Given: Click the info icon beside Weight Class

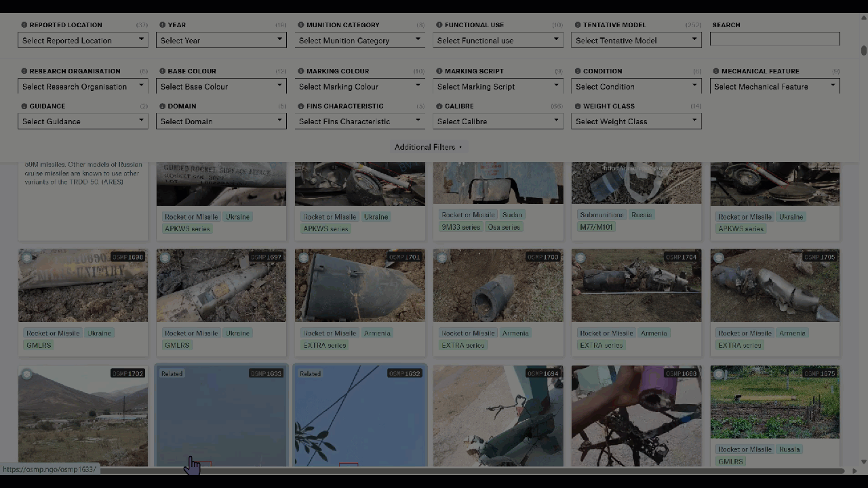Looking at the screenshot, I should [x=577, y=106].
